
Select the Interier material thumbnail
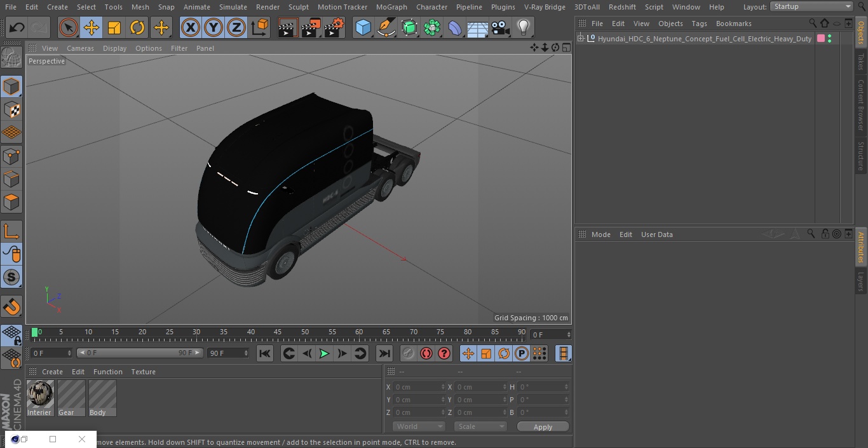[x=39, y=398]
